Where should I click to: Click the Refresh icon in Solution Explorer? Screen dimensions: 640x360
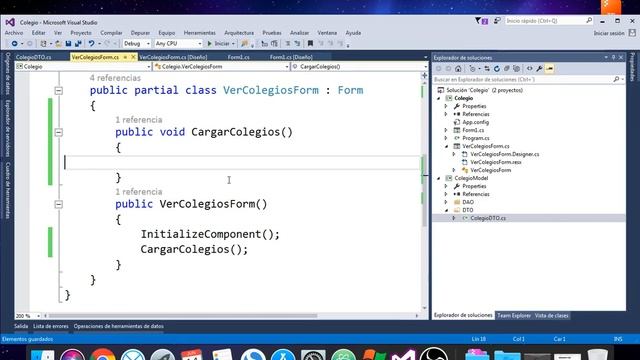tap(497, 69)
